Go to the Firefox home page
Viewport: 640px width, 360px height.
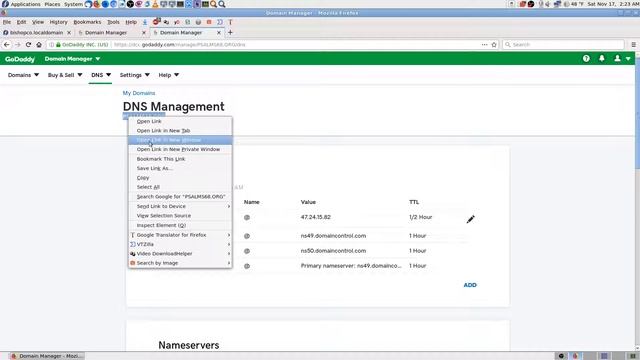(x=39, y=44)
